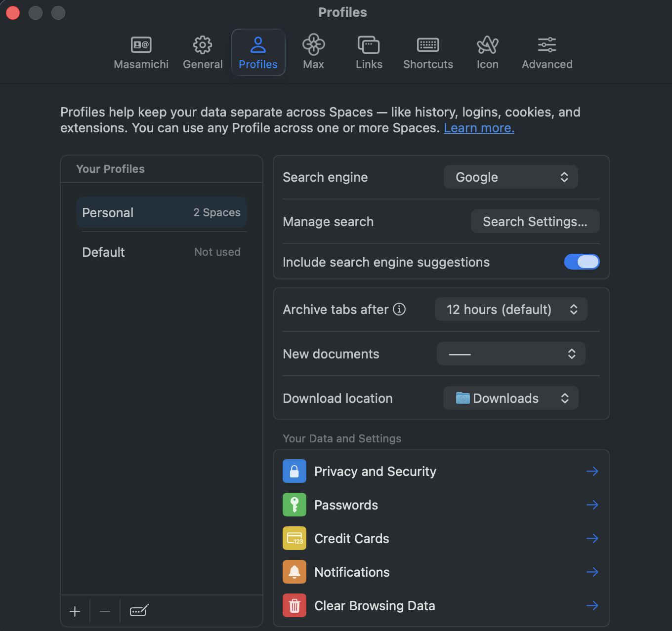The image size is (672, 631).
Task: Disable search engine suggestions
Action: tap(582, 262)
